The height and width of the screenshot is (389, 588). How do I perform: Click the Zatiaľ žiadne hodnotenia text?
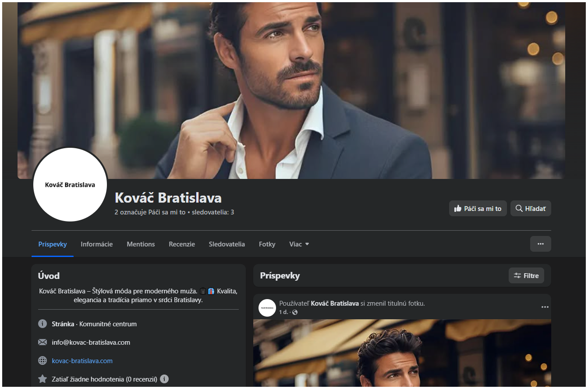pyautogui.click(x=104, y=379)
